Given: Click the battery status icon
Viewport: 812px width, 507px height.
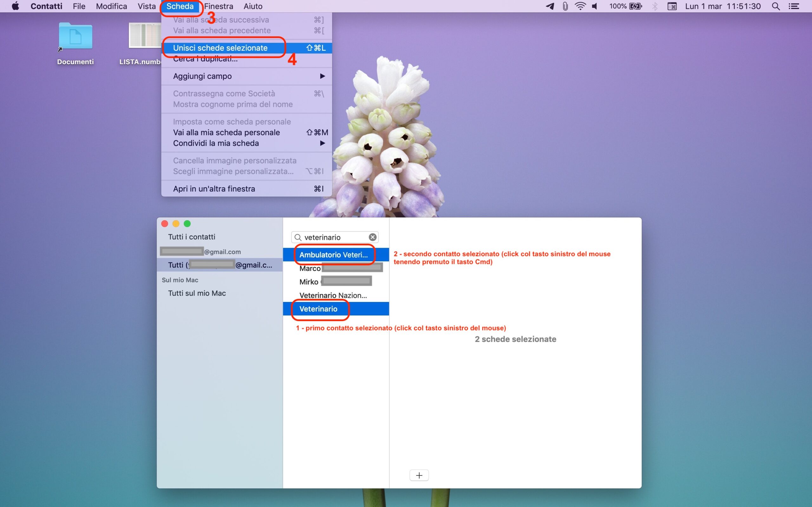Looking at the screenshot, I should pyautogui.click(x=635, y=6).
